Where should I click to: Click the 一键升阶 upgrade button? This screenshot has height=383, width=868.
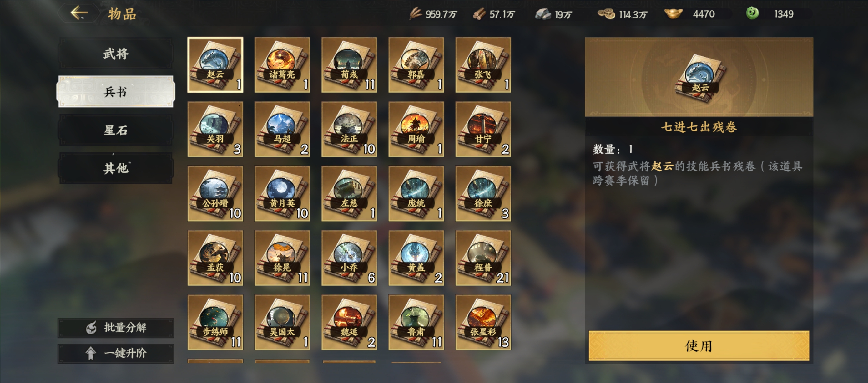116,353
